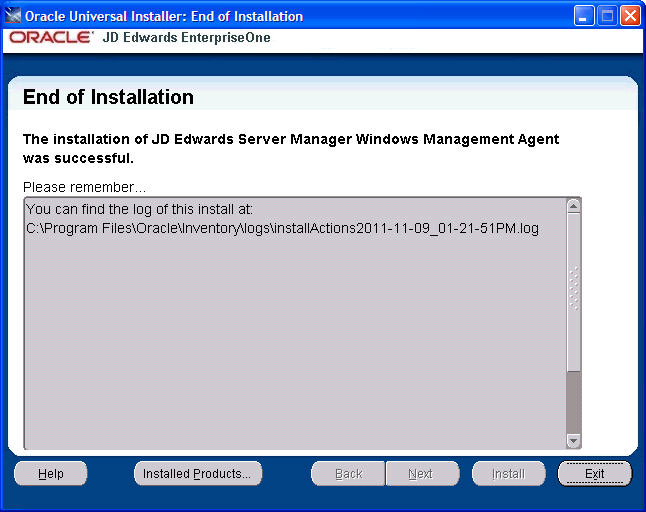Open Help for the installer
Image resolution: width=646 pixels, height=512 pixels.
[x=51, y=474]
